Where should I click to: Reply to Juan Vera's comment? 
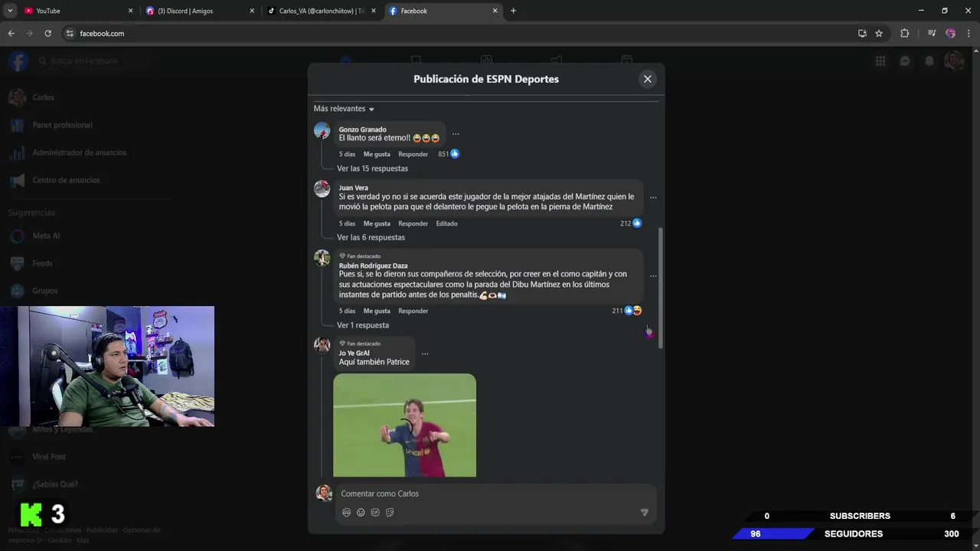click(x=413, y=223)
